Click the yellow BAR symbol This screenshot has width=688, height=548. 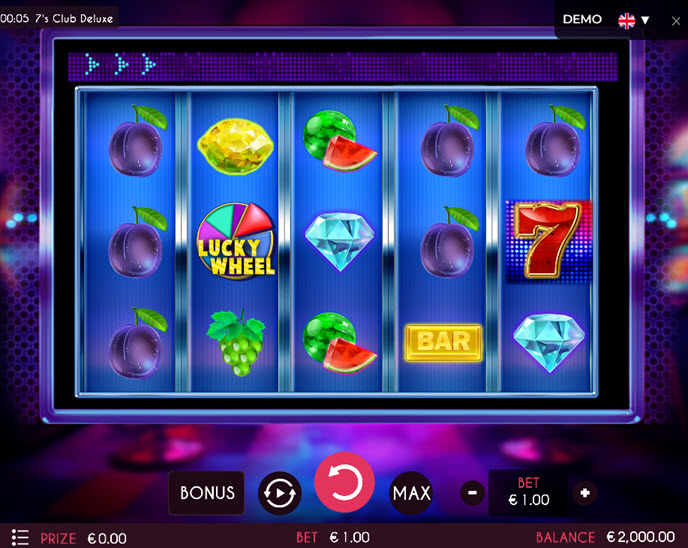pos(444,343)
